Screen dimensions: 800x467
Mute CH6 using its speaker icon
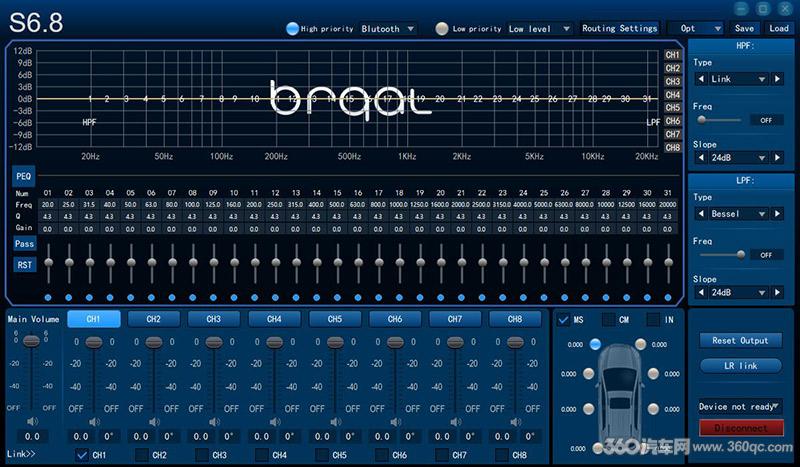click(395, 422)
